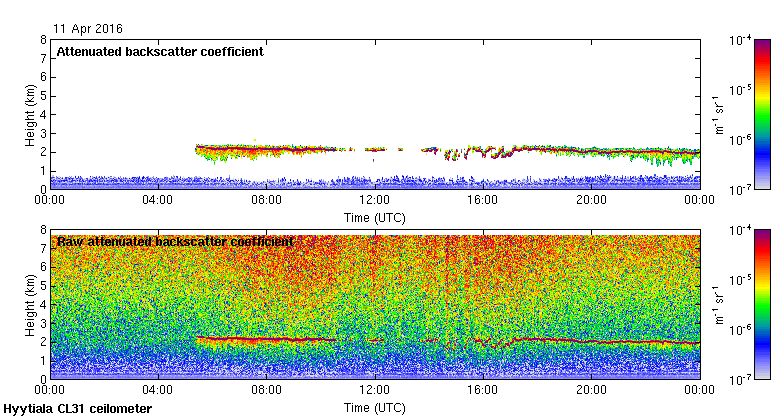The height and width of the screenshot is (420, 780).
Task: Click the top plot's 'Time (UTC)' axis label
Action: (x=375, y=218)
